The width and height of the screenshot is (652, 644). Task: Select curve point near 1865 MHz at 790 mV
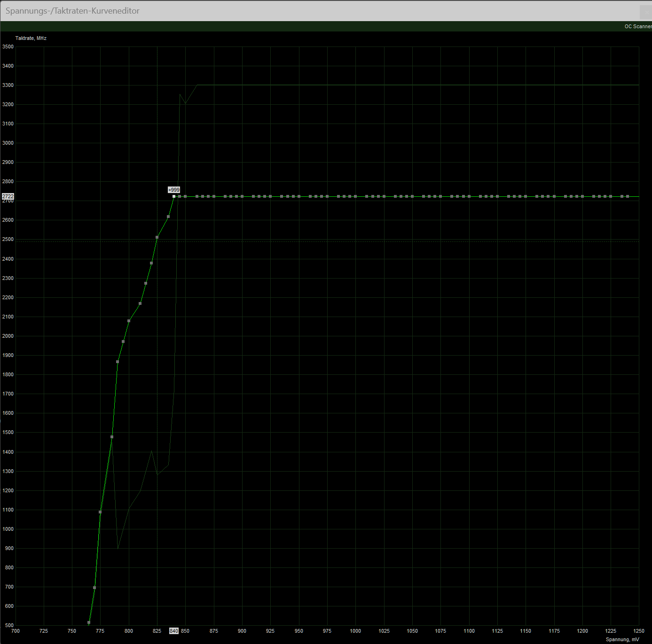(x=118, y=362)
